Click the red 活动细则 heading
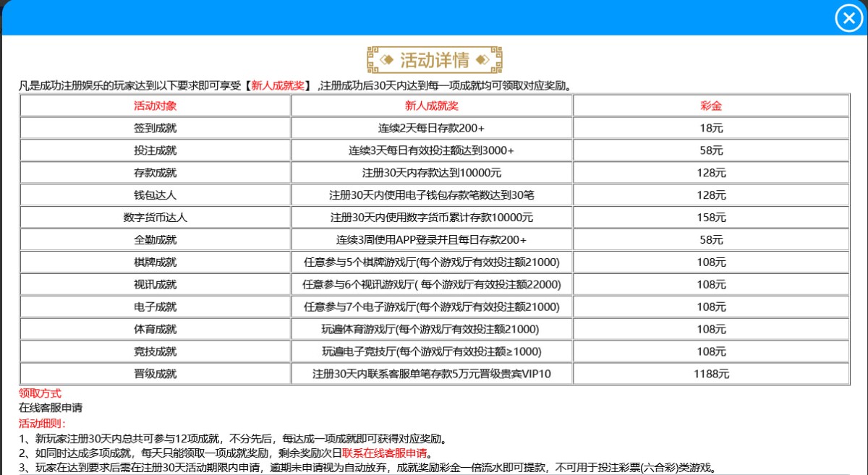Viewport: 868px width, 475px height. [x=42, y=423]
